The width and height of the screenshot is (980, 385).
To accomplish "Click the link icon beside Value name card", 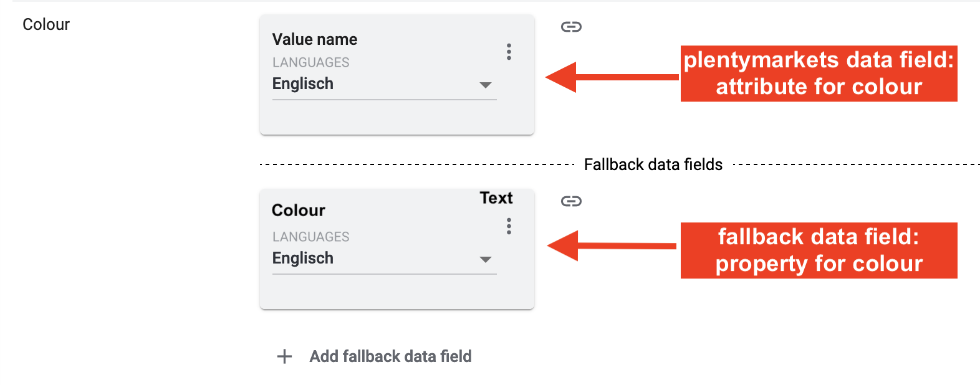I will point(571,27).
